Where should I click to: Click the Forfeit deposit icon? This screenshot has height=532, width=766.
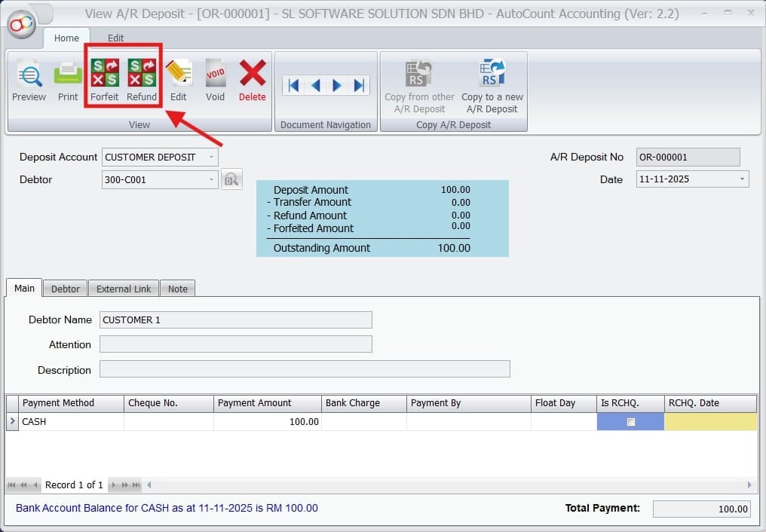click(x=105, y=80)
